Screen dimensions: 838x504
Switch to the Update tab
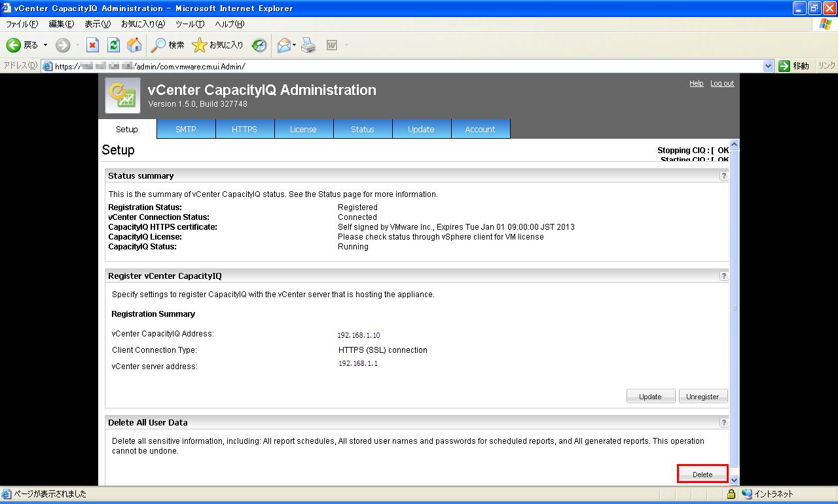click(422, 129)
